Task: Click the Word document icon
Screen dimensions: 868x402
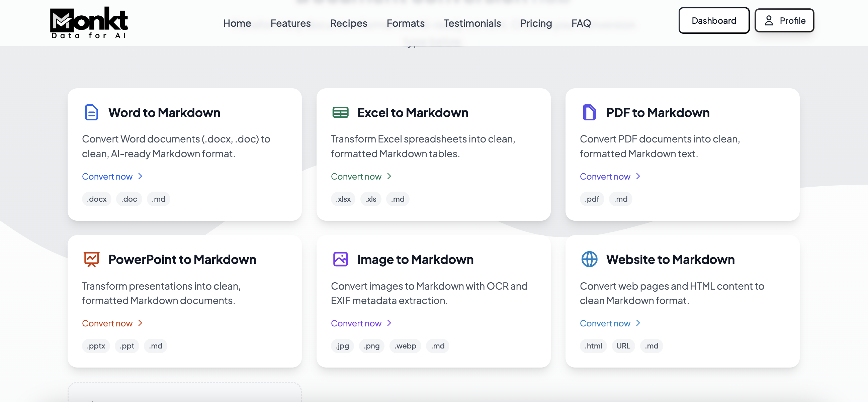Action: coord(91,112)
